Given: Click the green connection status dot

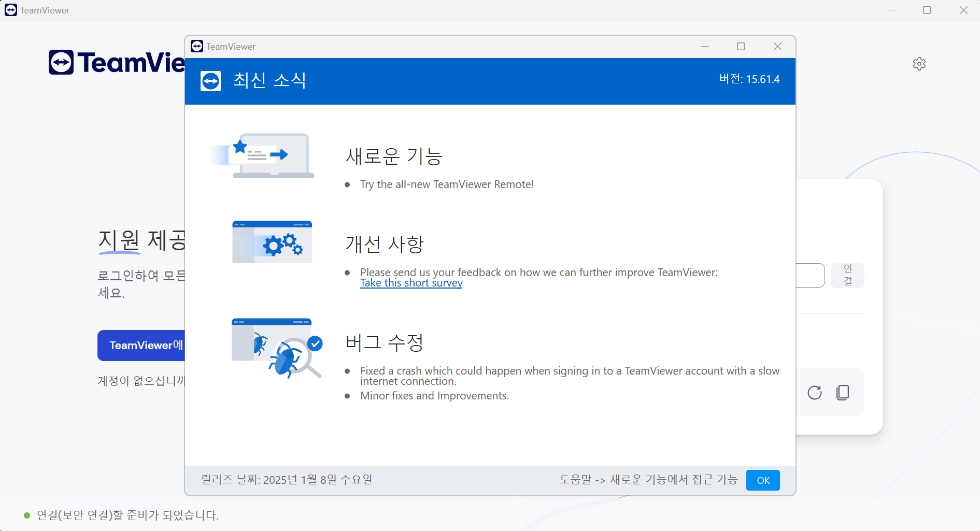Looking at the screenshot, I should (27, 515).
